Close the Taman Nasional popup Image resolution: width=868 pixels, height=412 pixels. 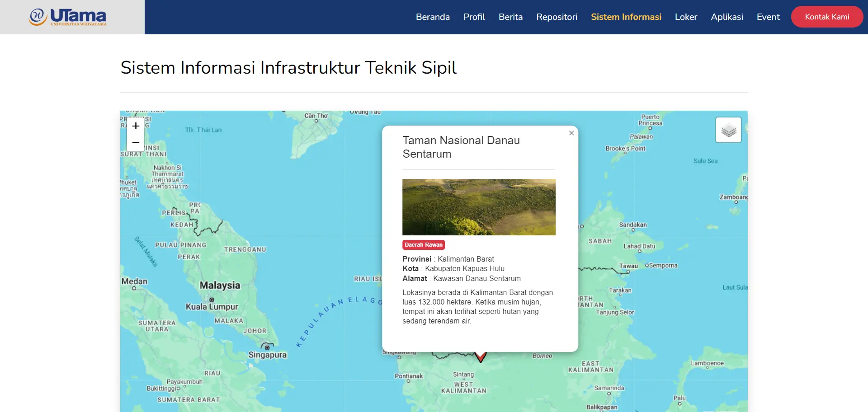[x=571, y=133]
